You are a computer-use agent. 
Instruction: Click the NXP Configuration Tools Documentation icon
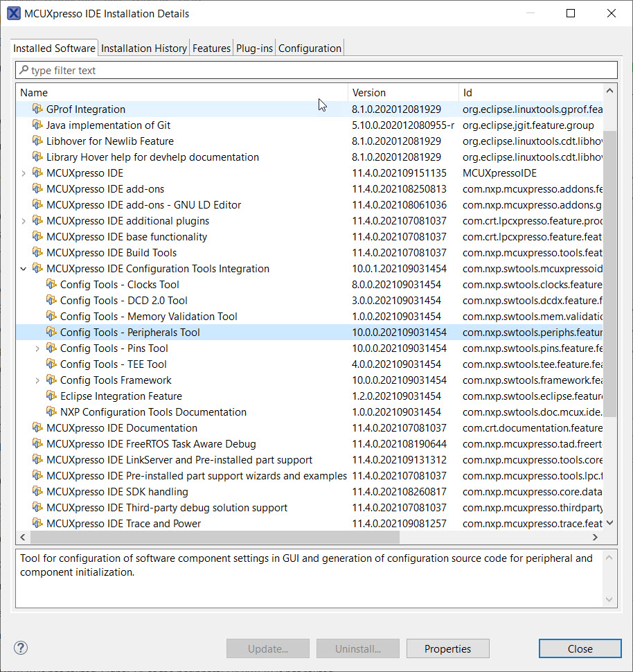51,412
